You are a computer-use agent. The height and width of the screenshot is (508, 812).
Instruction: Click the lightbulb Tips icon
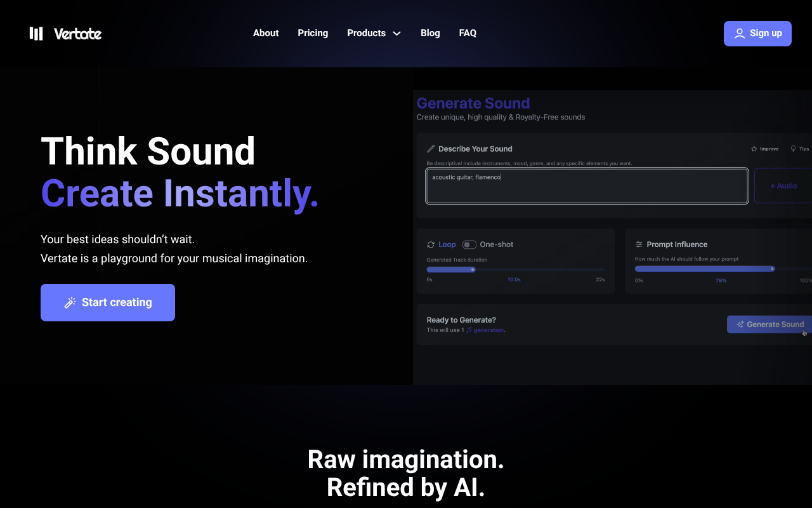click(x=793, y=149)
